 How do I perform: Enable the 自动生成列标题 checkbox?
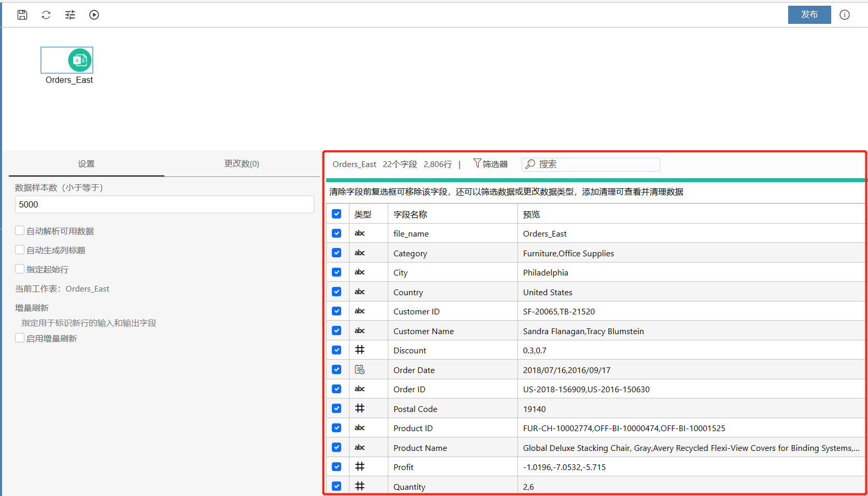tap(20, 250)
